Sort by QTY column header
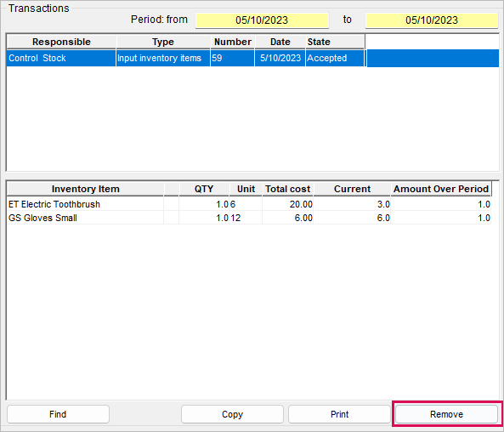 pos(204,189)
